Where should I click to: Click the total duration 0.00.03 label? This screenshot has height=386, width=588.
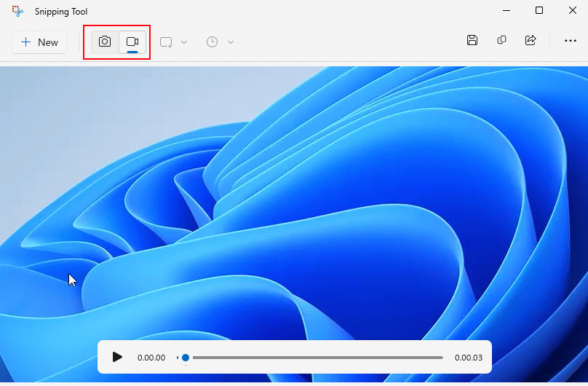pos(469,358)
